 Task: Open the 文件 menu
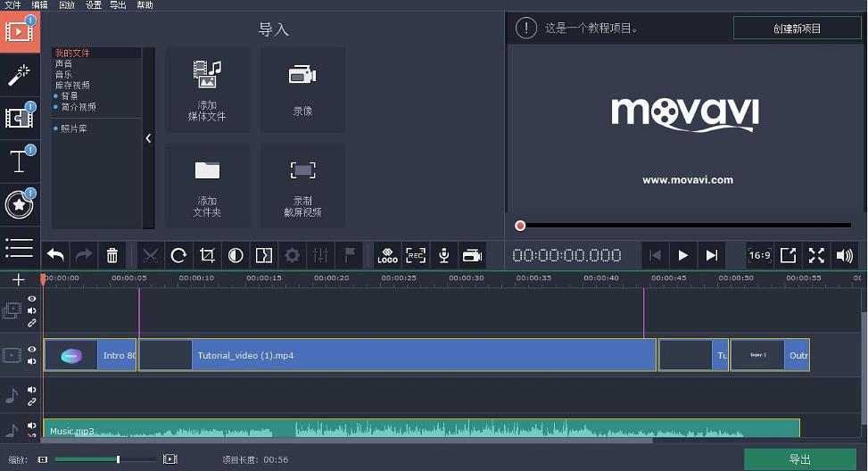[x=12, y=5]
